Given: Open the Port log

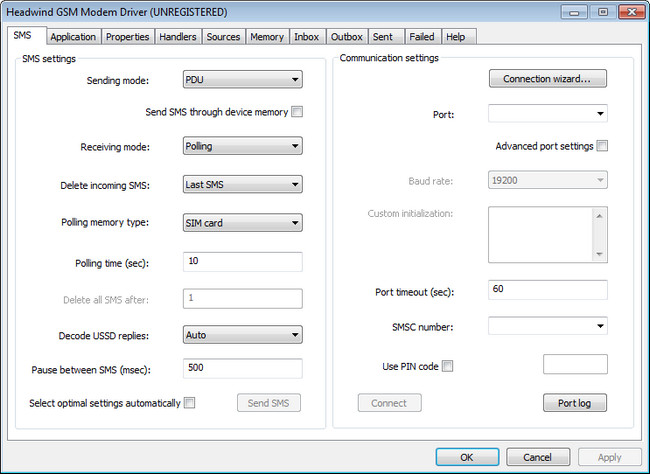Looking at the screenshot, I should pyautogui.click(x=575, y=403).
